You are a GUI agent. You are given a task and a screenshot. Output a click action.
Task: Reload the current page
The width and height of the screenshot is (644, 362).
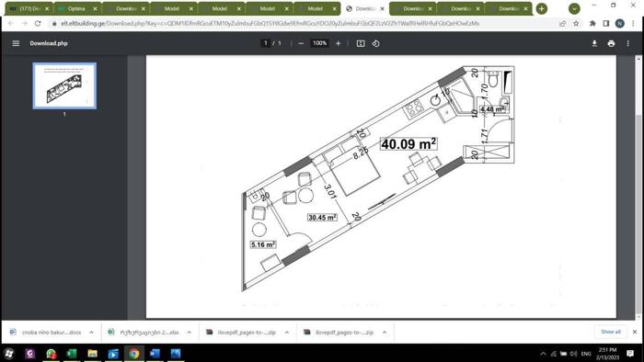point(38,23)
